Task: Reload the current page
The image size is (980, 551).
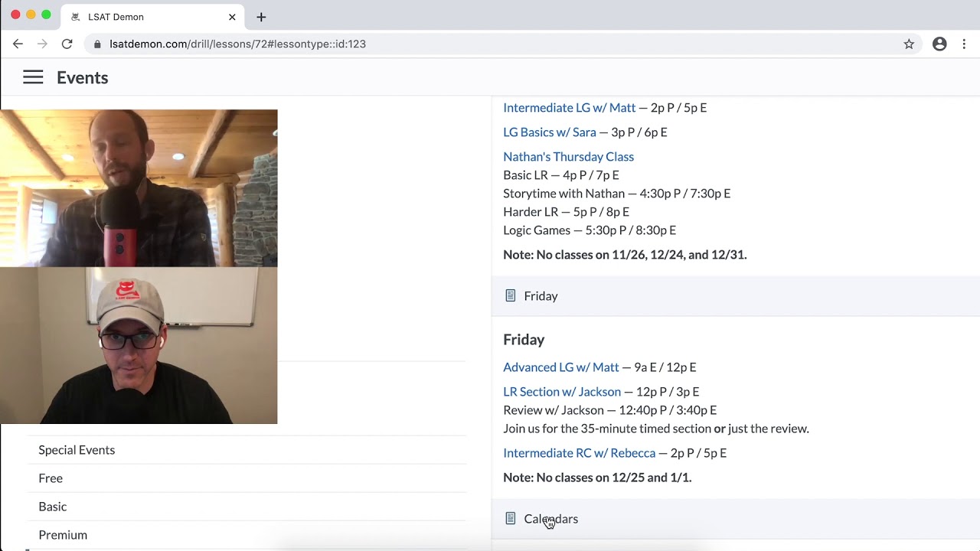Action: 67,44
